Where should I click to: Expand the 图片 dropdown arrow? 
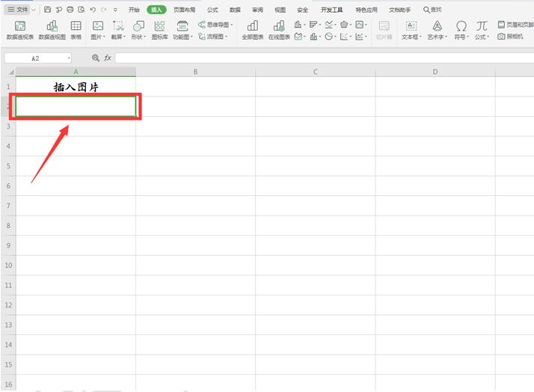[104, 37]
